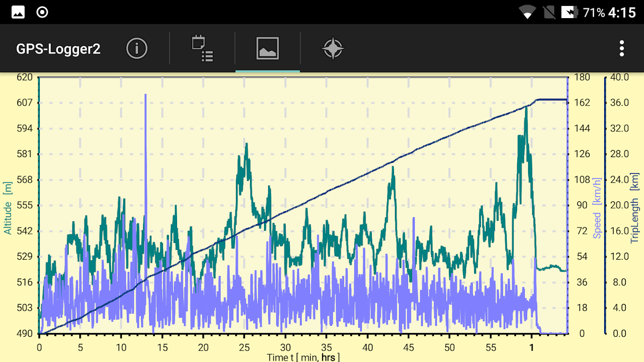This screenshot has height=362, width=644.
Task: Tap the 555 altitude axis value
Action: click(24, 205)
